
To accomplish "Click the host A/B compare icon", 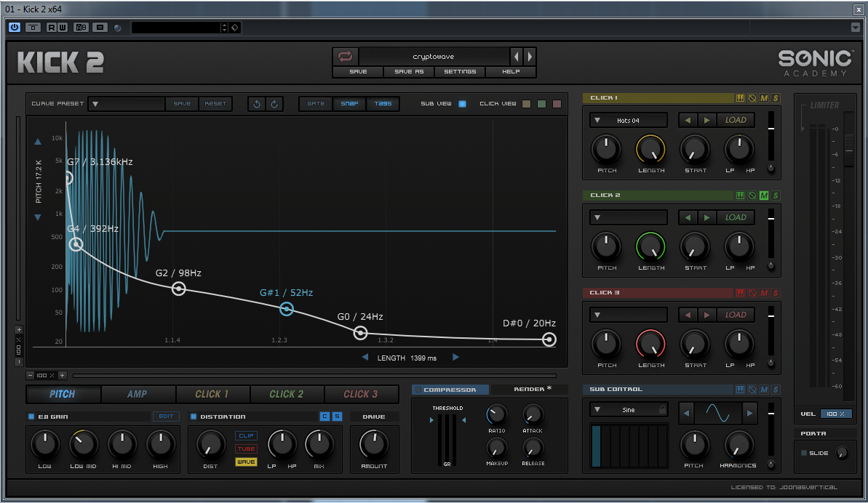I will (81, 27).
